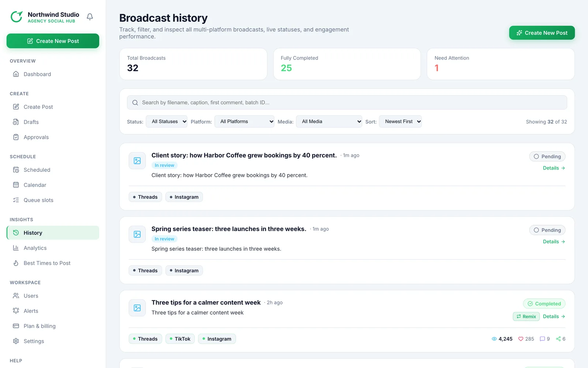This screenshot has width=588, height=368.
Task: Expand the Media filter dropdown
Action: click(x=329, y=121)
